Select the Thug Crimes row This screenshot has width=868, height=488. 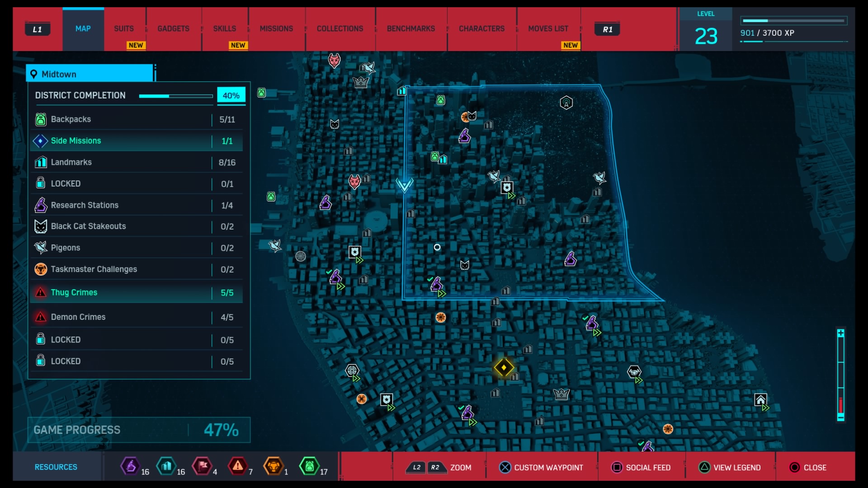[137, 292]
